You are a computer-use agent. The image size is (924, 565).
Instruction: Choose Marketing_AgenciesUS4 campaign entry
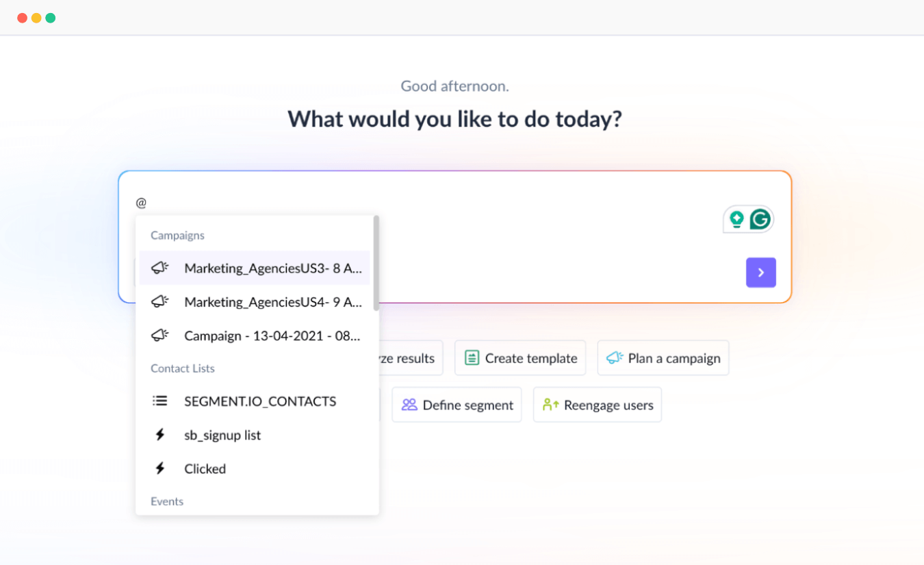[x=272, y=302]
